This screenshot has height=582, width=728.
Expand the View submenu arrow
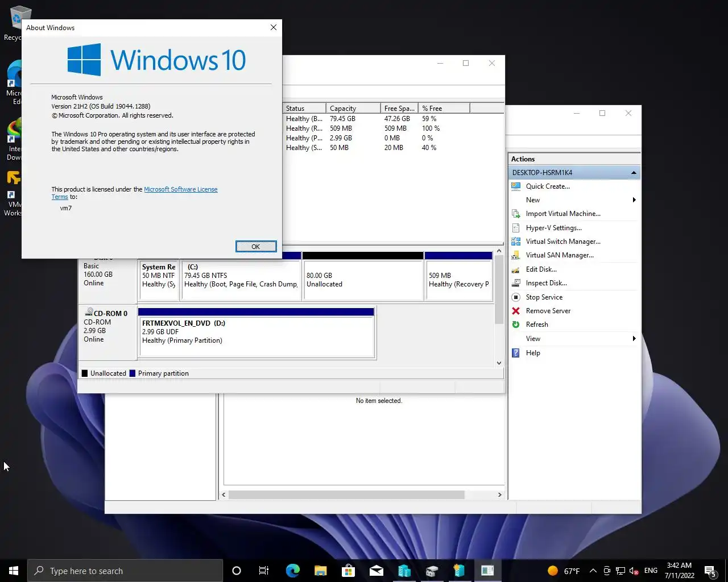click(x=634, y=339)
